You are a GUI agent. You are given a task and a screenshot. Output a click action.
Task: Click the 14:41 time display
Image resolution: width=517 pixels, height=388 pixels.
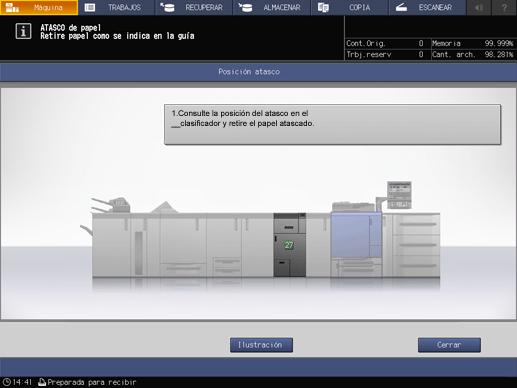pyautogui.click(x=22, y=382)
